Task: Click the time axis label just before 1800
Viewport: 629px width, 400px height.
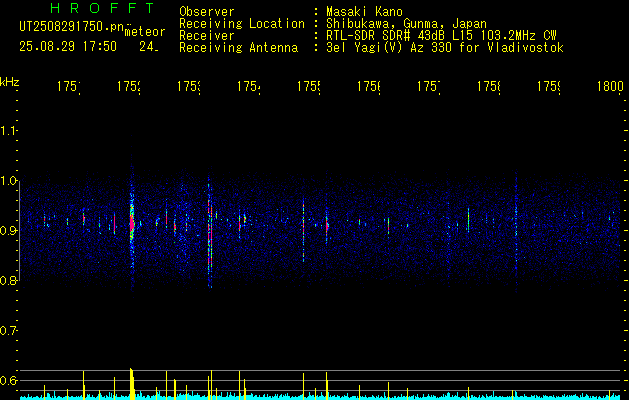Action: (x=548, y=86)
